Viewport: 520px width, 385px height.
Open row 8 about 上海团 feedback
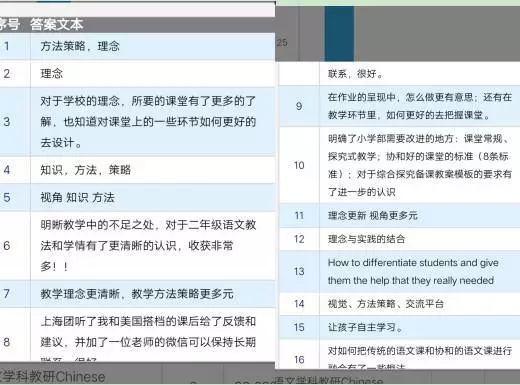click(x=137, y=335)
